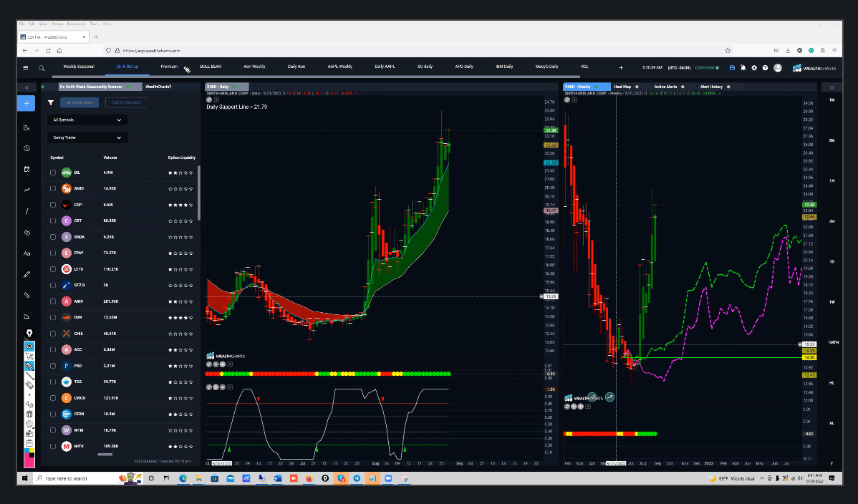Screen dimensions: 858x504
Task: Toggle the eye icon in the drawing palette
Action: point(29,346)
